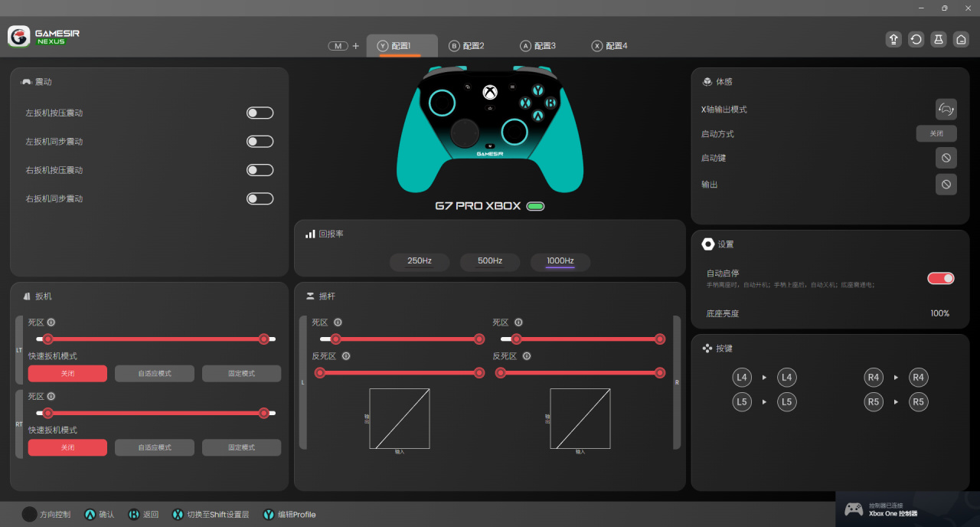Click 切换至Shift设置层 in bottom bar
The width and height of the screenshot is (980, 527).
pos(211,515)
